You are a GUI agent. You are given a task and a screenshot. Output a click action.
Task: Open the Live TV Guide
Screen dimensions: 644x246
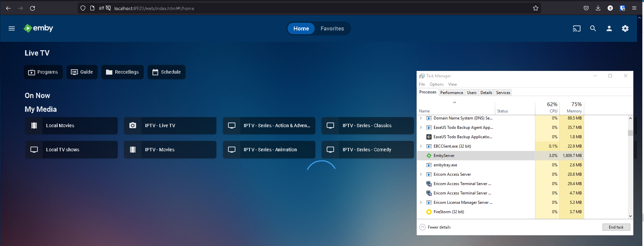82,72
